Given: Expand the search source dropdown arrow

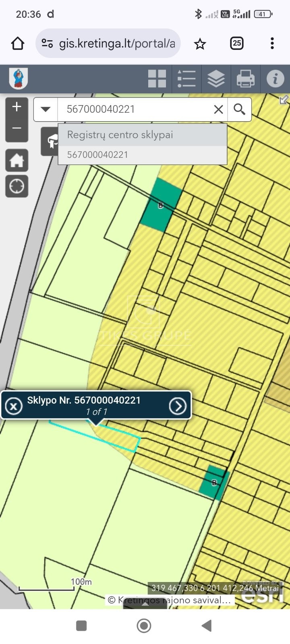Looking at the screenshot, I should pos(46,109).
